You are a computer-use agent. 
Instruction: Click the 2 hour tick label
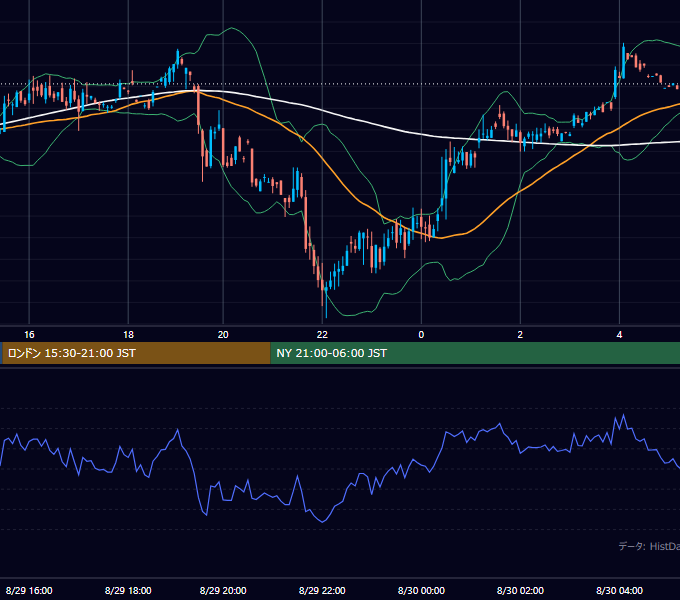520,335
